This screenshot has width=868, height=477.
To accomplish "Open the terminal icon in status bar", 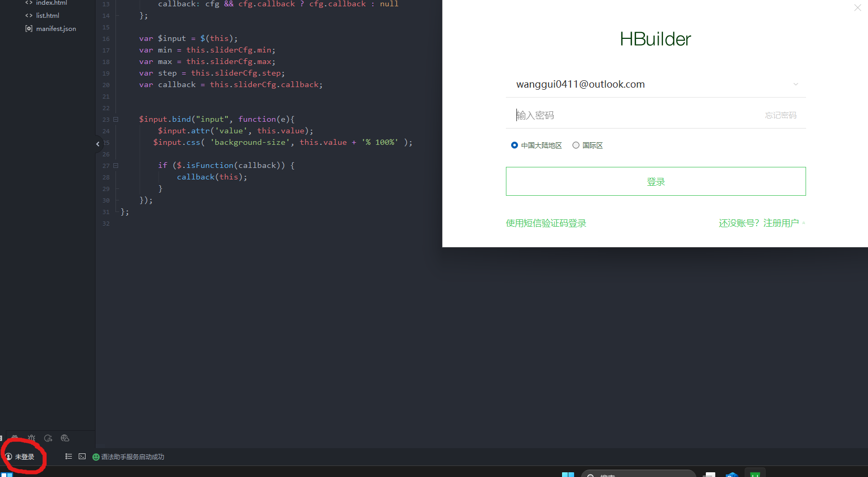I will pos(82,457).
